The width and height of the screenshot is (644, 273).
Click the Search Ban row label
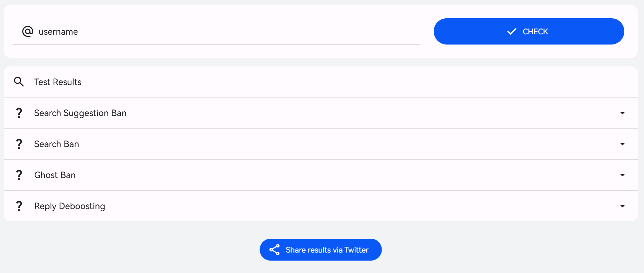pos(56,144)
